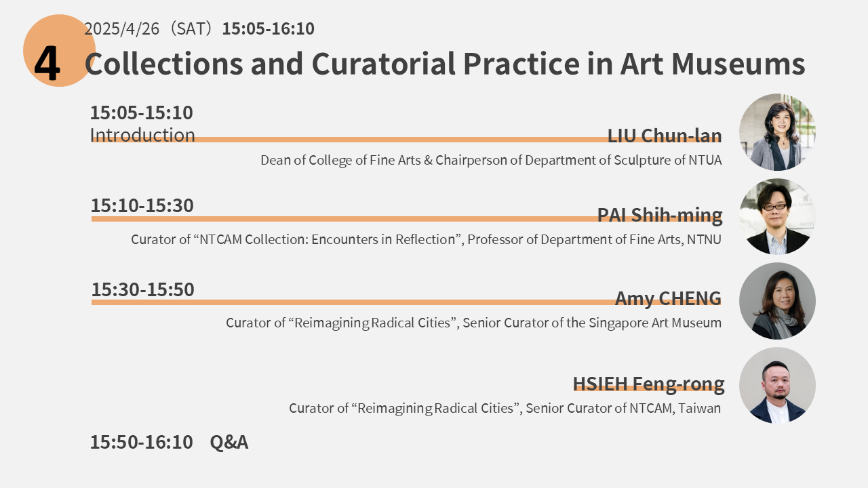Image resolution: width=868 pixels, height=488 pixels.
Task: Click the Dean of College of Fine Arts description
Action: pos(491,161)
